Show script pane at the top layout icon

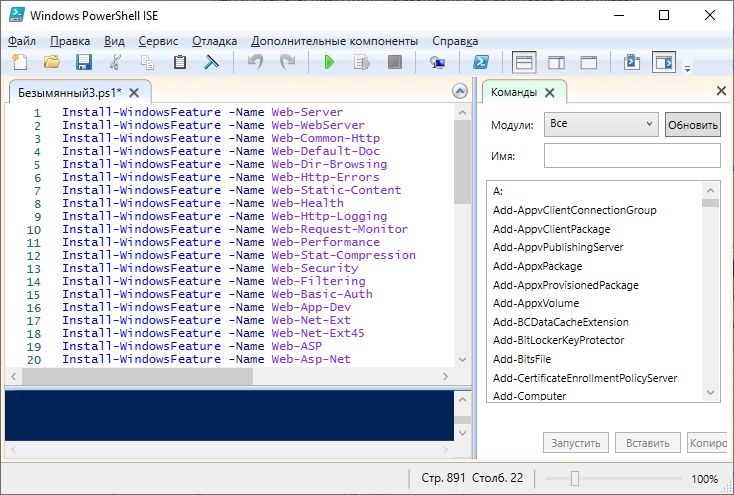coord(524,62)
